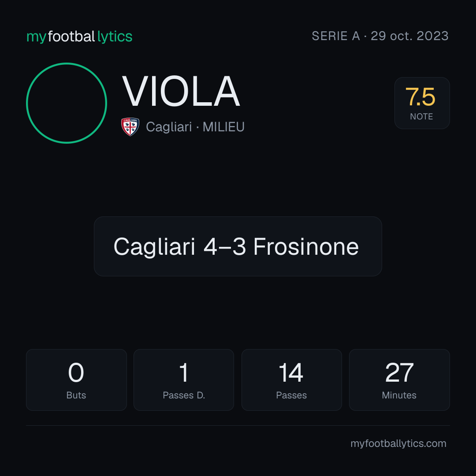Click the number 27 in Minutes card
This screenshot has width=476, height=476.
pyautogui.click(x=399, y=372)
